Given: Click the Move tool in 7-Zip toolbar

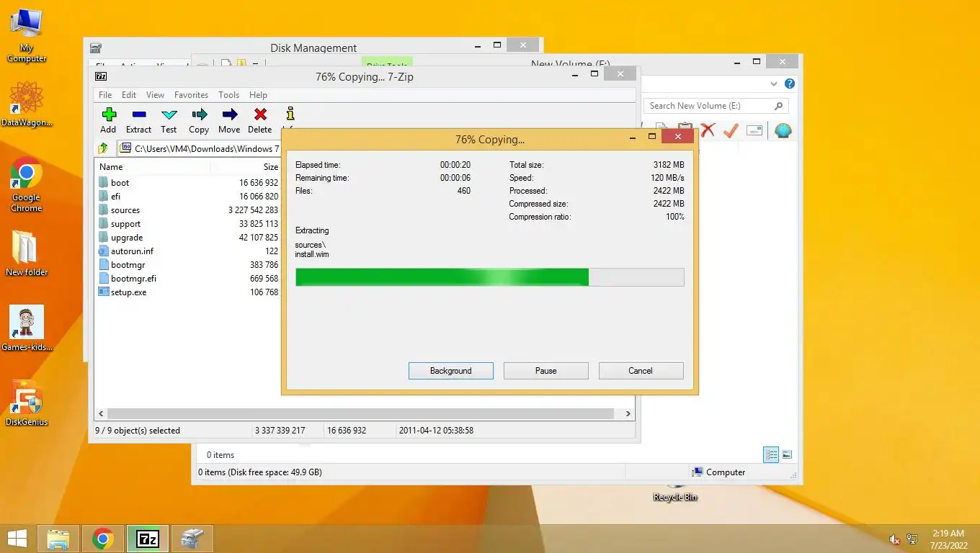Looking at the screenshot, I should [x=229, y=120].
